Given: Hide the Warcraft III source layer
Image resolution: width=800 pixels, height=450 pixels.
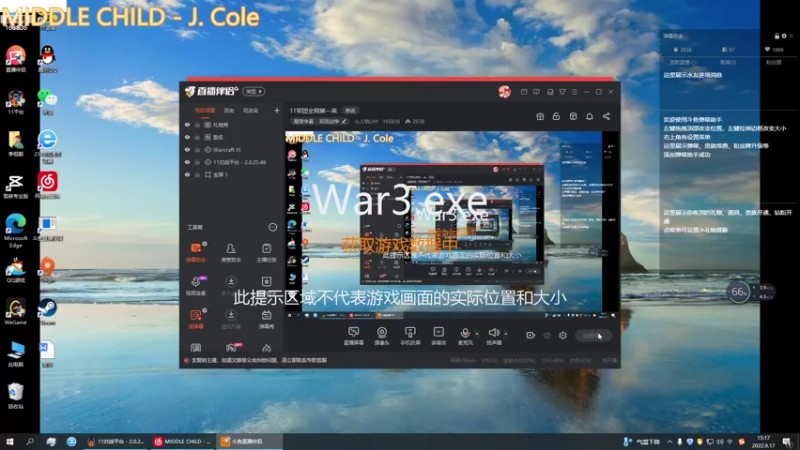Looking at the screenshot, I should pyautogui.click(x=187, y=150).
